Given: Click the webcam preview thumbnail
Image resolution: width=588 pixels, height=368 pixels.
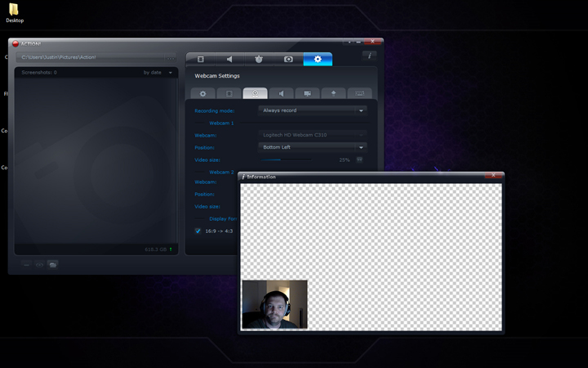Looking at the screenshot, I should coord(275,304).
